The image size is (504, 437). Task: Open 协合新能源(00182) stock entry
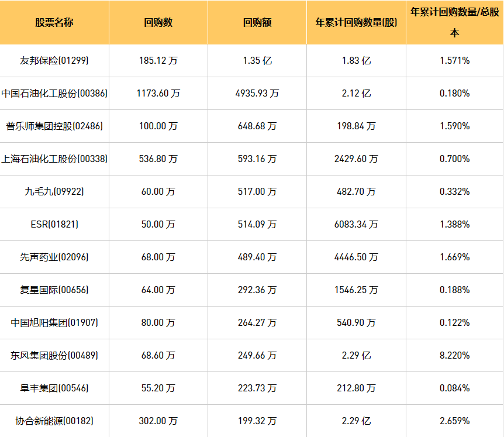pos(54,421)
